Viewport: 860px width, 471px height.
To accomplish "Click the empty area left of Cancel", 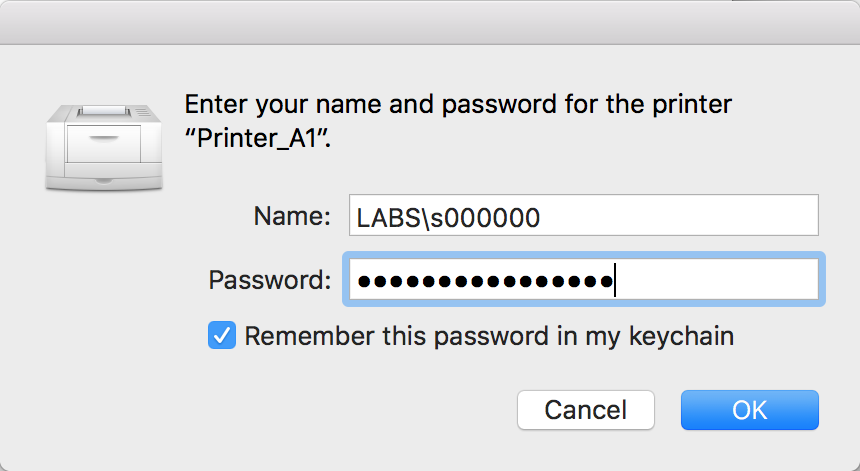I will 362,410.
